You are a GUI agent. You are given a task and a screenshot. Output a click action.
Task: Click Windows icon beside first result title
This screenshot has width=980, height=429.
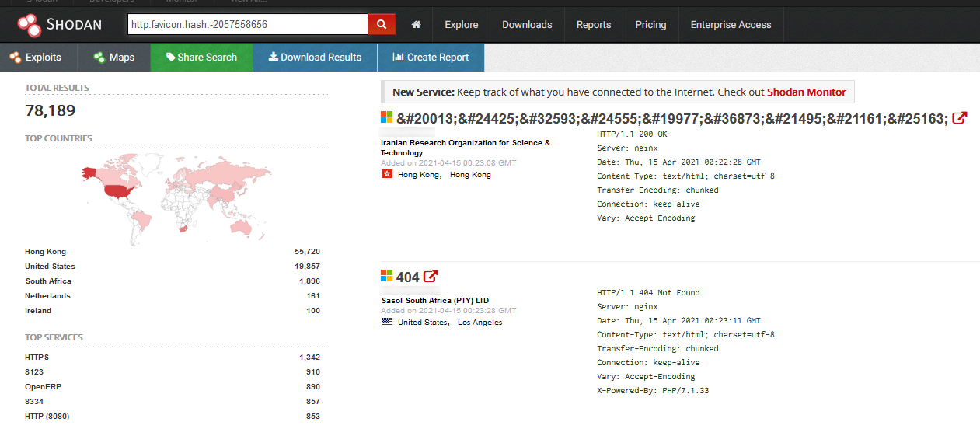tap(386, 117)
